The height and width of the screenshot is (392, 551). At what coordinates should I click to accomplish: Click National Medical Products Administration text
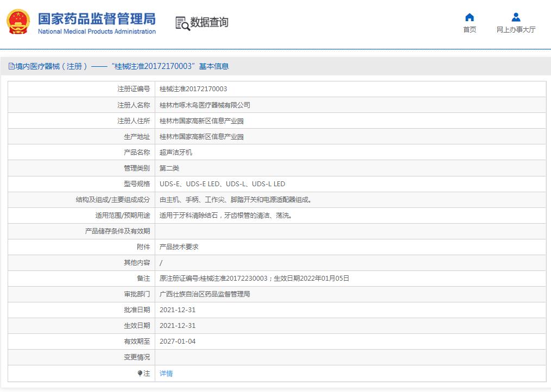(97, 31)
